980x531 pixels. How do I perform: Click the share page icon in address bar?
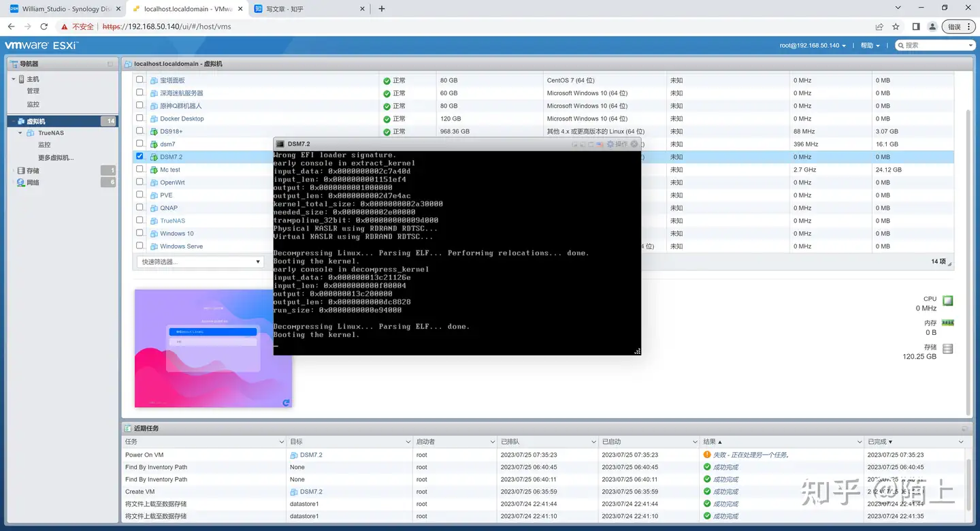[x=879, y=27]
